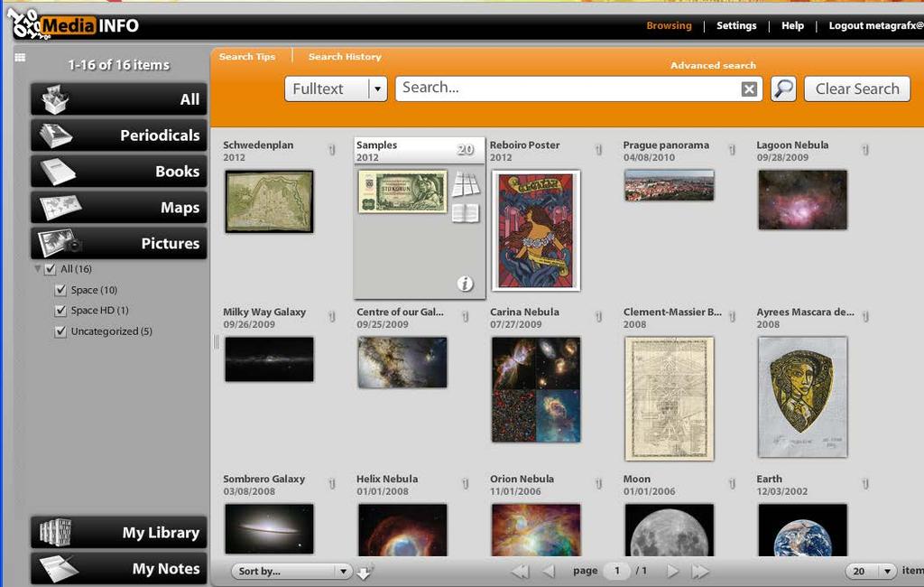
Task: Click the Sombrero Galaxy title
Action: [264, 479]
